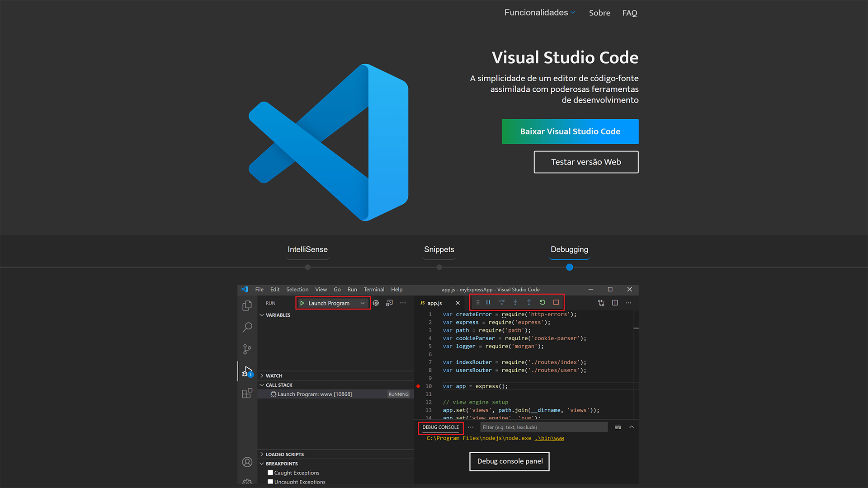Open the Go menu
Viewport: 868px width, 488px height.
click(x=337, y=290)
